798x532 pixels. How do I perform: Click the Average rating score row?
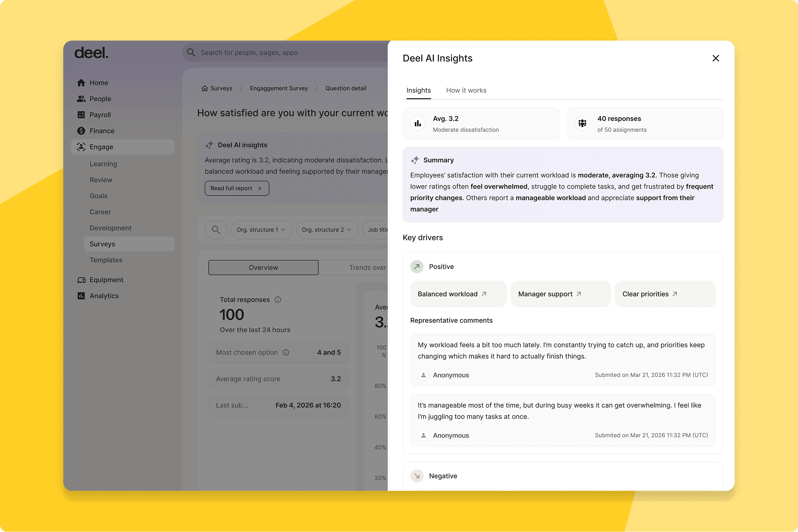pyautogui.click(x=278, y=379)
